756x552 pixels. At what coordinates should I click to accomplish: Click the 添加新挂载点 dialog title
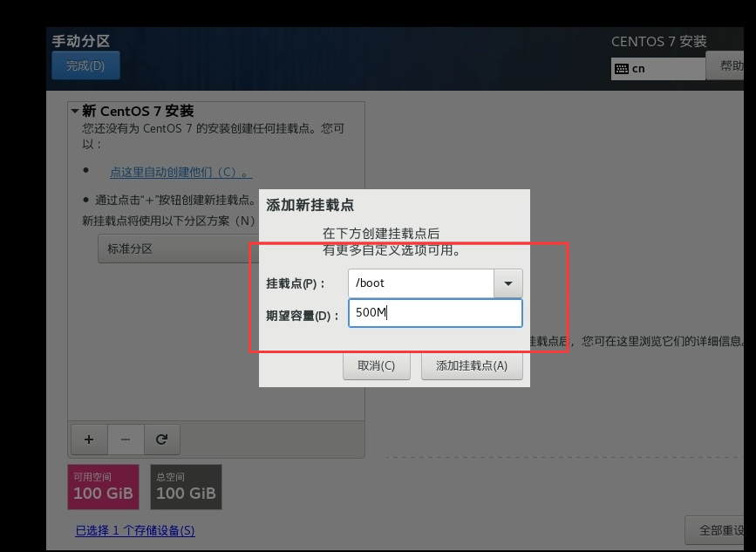310,206
